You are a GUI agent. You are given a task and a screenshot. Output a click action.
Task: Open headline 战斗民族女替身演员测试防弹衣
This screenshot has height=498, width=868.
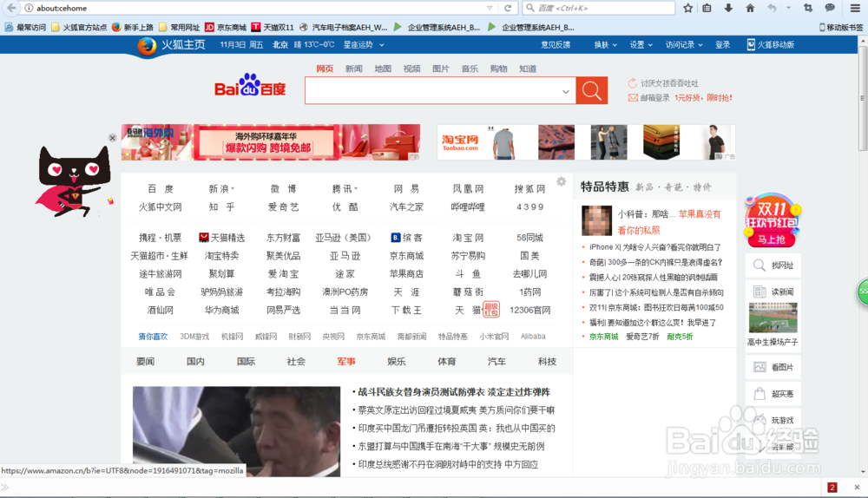[x=454, y=392]
